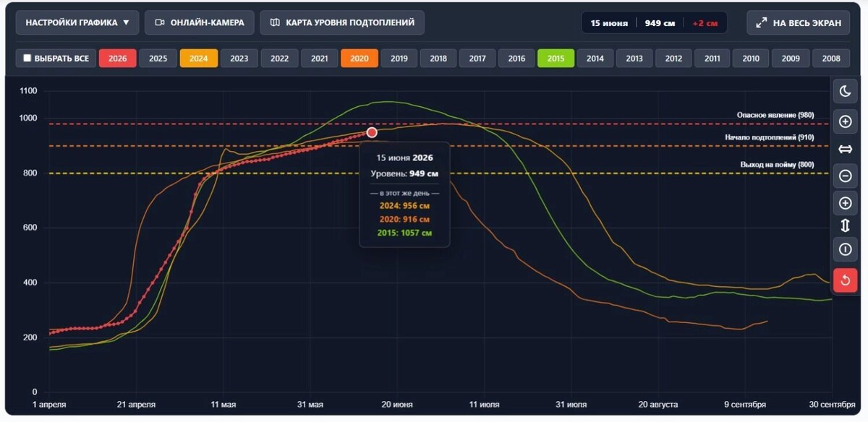The height and width of the screenshot is (422, 868).
Task: Enable the 2025 year series
Action: coord(158,59)
